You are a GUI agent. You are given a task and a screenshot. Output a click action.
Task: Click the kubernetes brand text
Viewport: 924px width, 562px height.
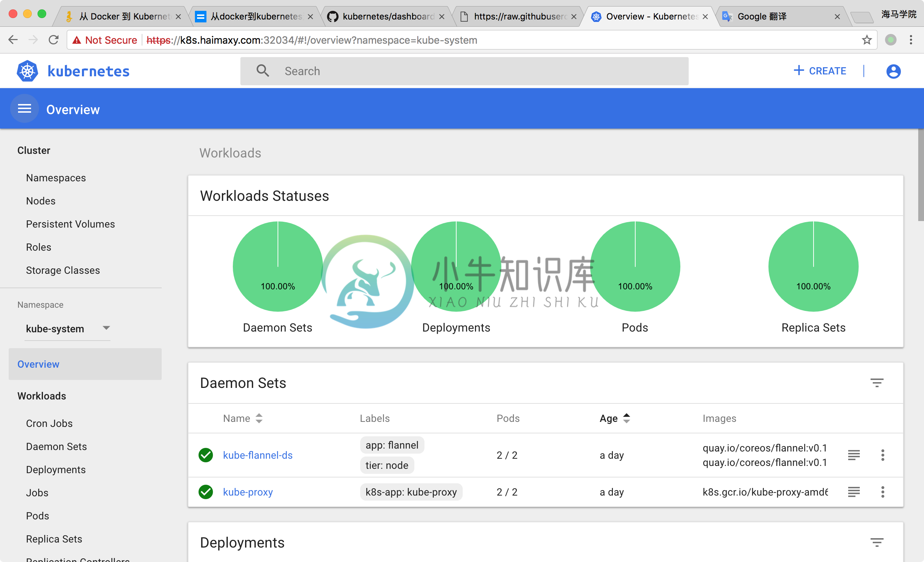click(88, 71)
